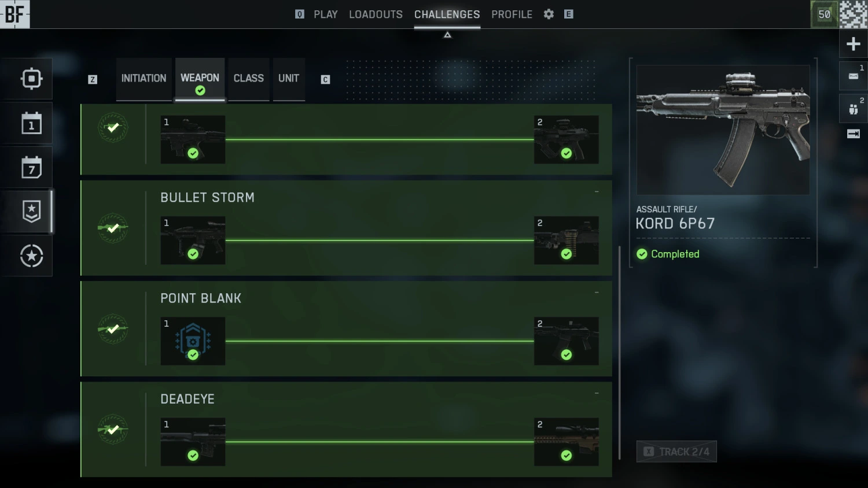Click the plus icon at top right
This screenshot has height=488, width=868.
854,44
